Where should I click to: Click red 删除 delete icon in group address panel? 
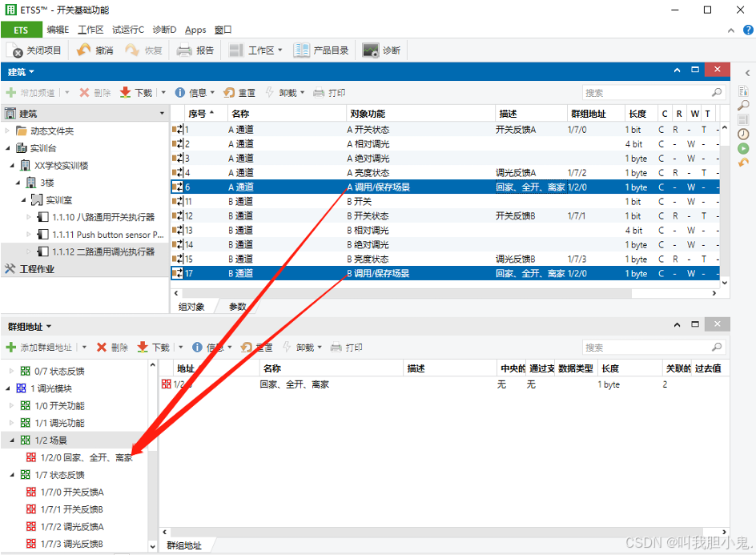tap(102, 348)
